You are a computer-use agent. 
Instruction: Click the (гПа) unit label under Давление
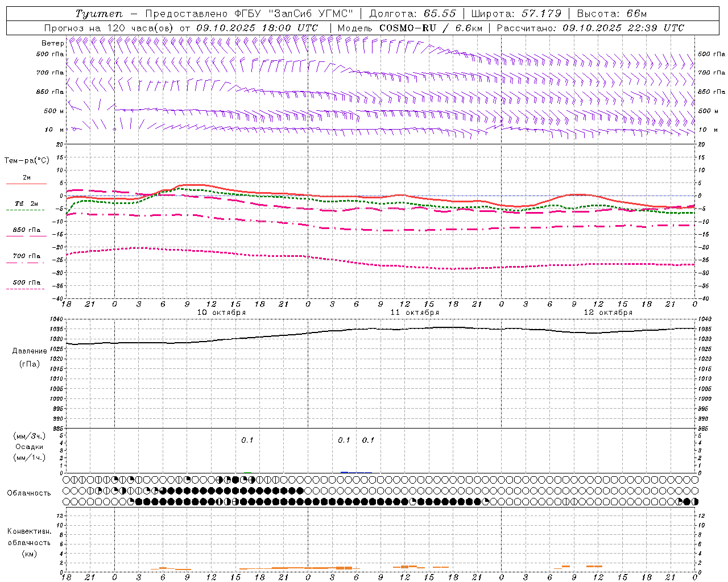coord(30,364)
